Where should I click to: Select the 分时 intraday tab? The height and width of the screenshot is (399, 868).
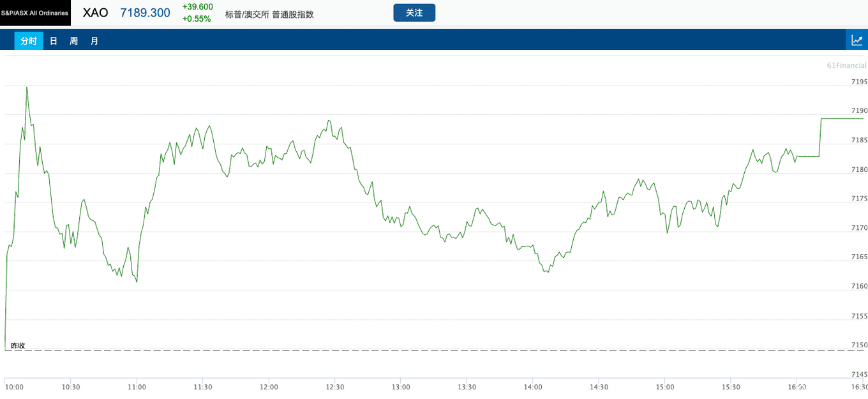(29, 41)
